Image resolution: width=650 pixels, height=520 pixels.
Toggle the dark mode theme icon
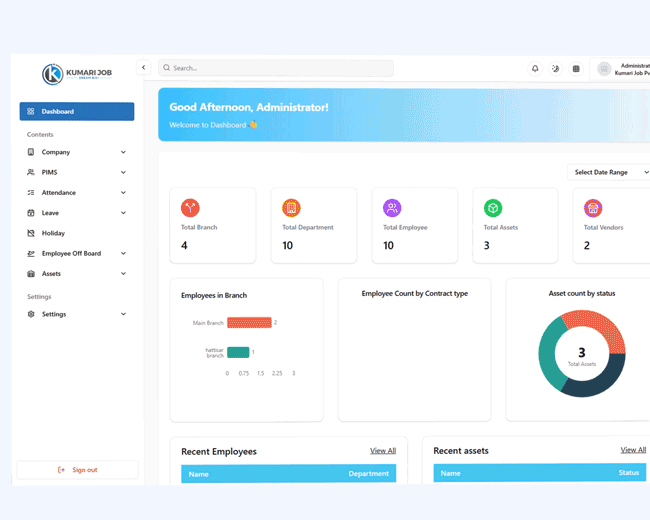[x=556, y=69]
